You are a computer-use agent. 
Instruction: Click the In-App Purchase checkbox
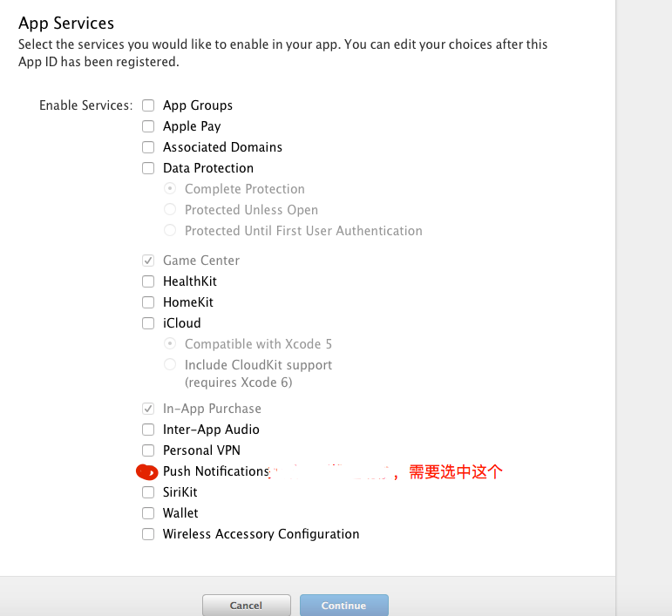pos(148,409)
